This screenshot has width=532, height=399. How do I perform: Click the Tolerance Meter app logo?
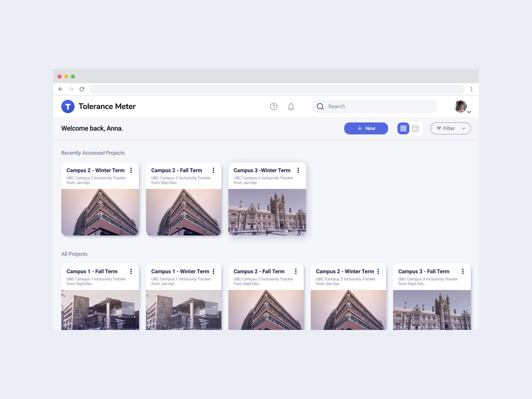click(x=67, y=106)
